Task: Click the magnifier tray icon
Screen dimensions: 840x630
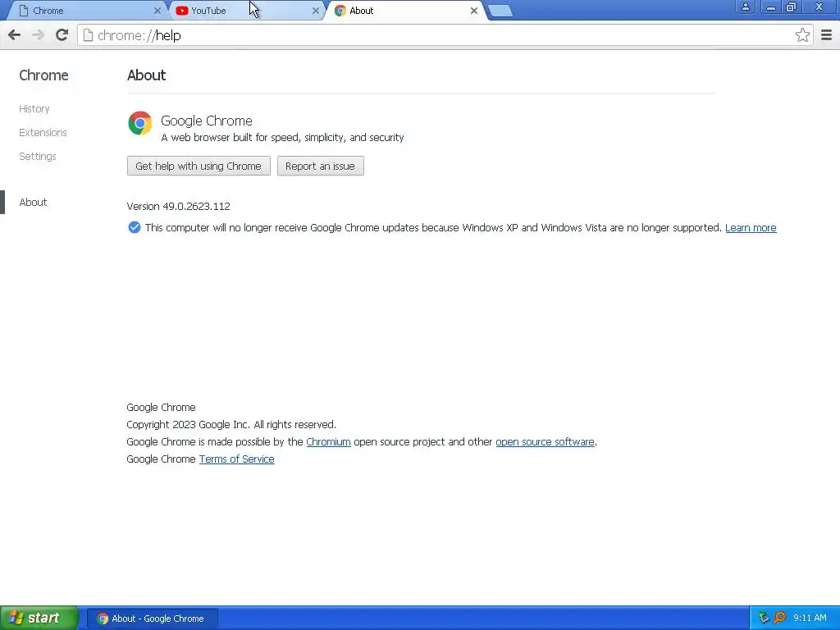Action: point(779,619)
